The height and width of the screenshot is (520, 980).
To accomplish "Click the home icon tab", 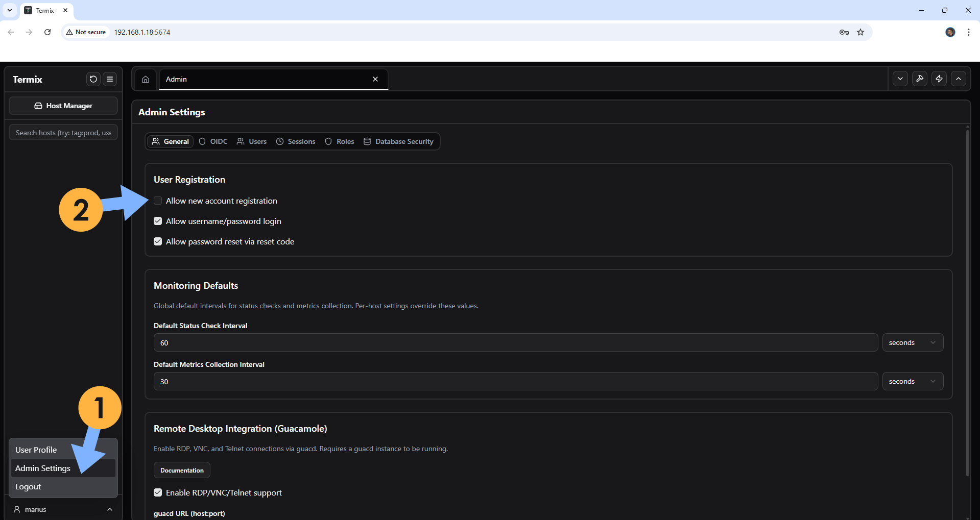I will click(146, 80).
